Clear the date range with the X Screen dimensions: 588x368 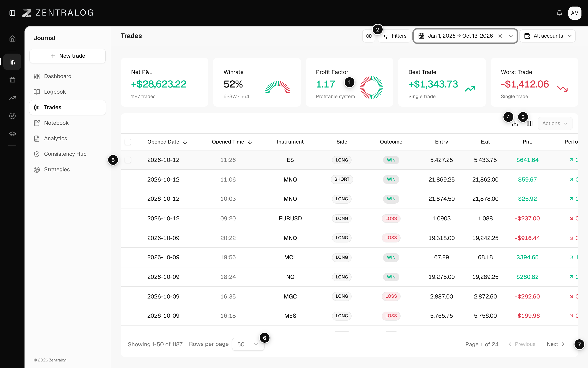click(500, 36)
